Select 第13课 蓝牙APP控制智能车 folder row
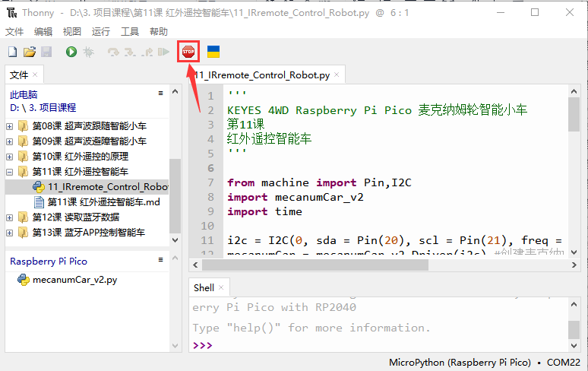The height and width of the screenshot is (371, 588). (87, 233)
